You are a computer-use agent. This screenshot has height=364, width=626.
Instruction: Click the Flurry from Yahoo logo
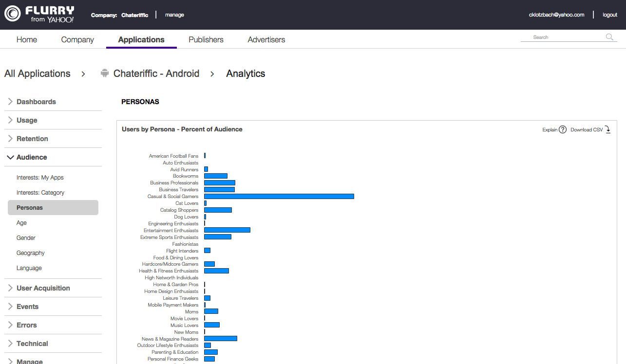[39, 14]
